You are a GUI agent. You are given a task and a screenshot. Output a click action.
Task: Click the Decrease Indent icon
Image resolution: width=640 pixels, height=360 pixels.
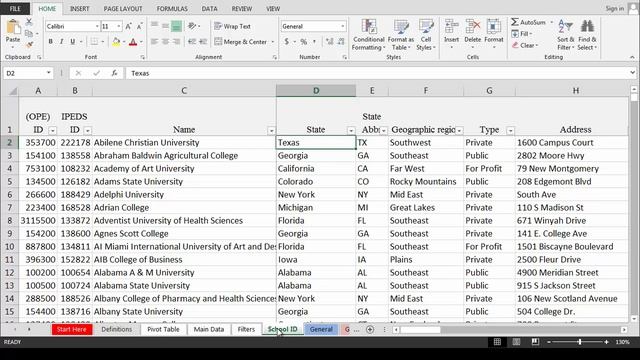[x=192, y=42]
